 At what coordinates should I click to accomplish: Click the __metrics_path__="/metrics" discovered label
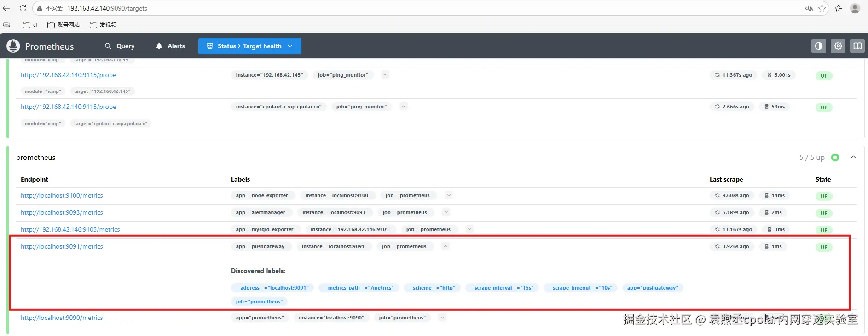(x=359, y=288)
